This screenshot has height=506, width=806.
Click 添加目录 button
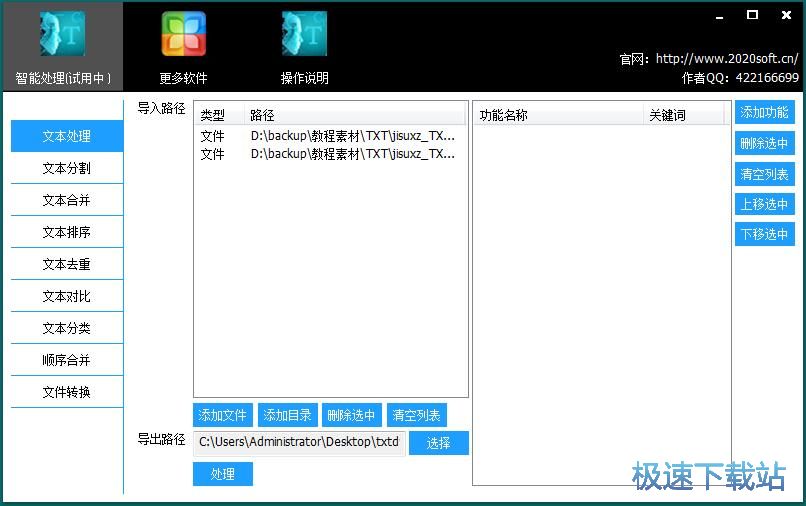(x=287, y=415)
